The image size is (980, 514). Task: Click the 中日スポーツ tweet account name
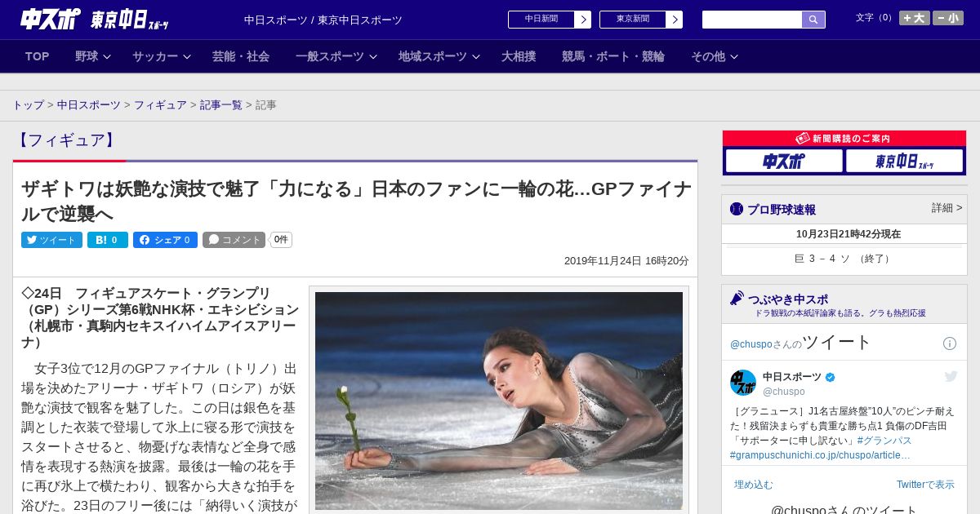792,377
